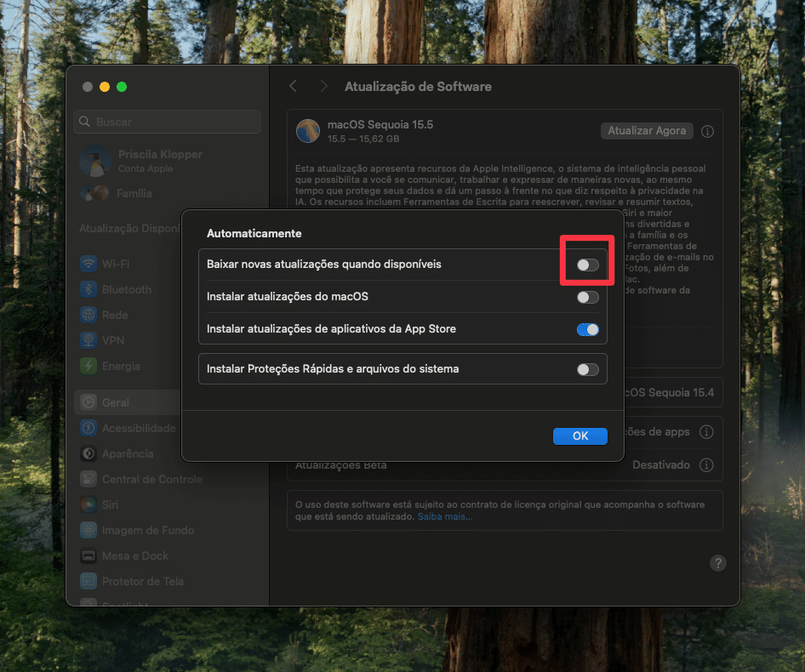Viewport: 805px width, 672px height.
Task: Click the Mesa e Dock icon
Action: [x=88, y=556]
